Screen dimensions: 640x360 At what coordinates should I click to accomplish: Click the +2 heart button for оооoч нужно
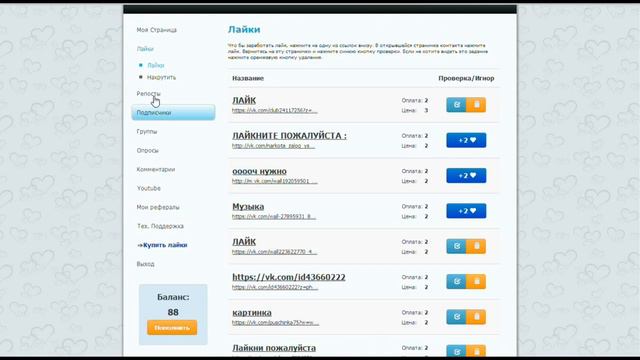point(466,176)
